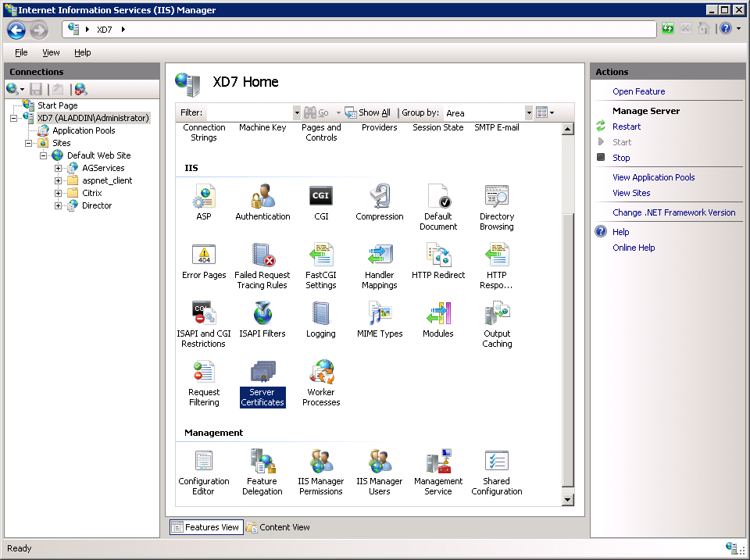Collapse the Sites tree node
The width and height of the screenshot is (750, 560).
point(28,143)
